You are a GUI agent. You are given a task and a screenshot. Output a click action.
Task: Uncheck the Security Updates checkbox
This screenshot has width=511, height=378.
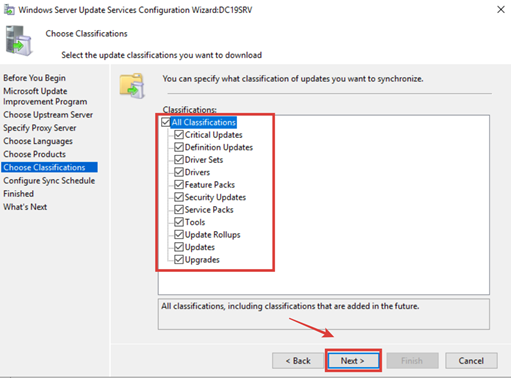(179, 197)
